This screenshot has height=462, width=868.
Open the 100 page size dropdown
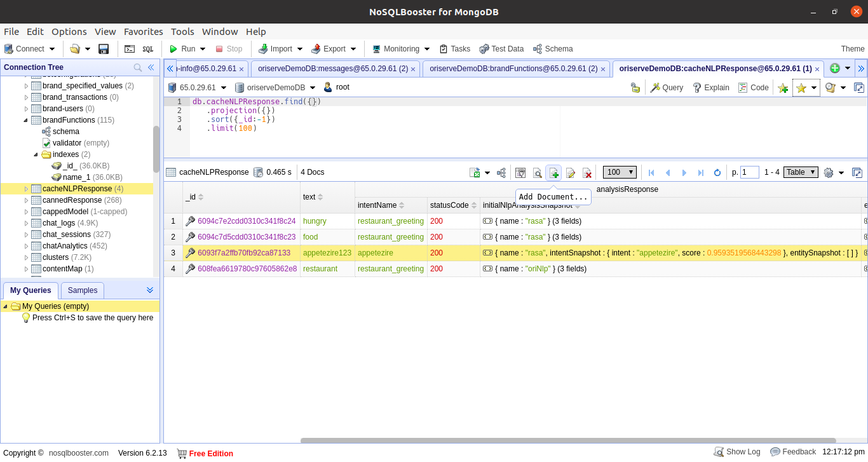point(619,172)
